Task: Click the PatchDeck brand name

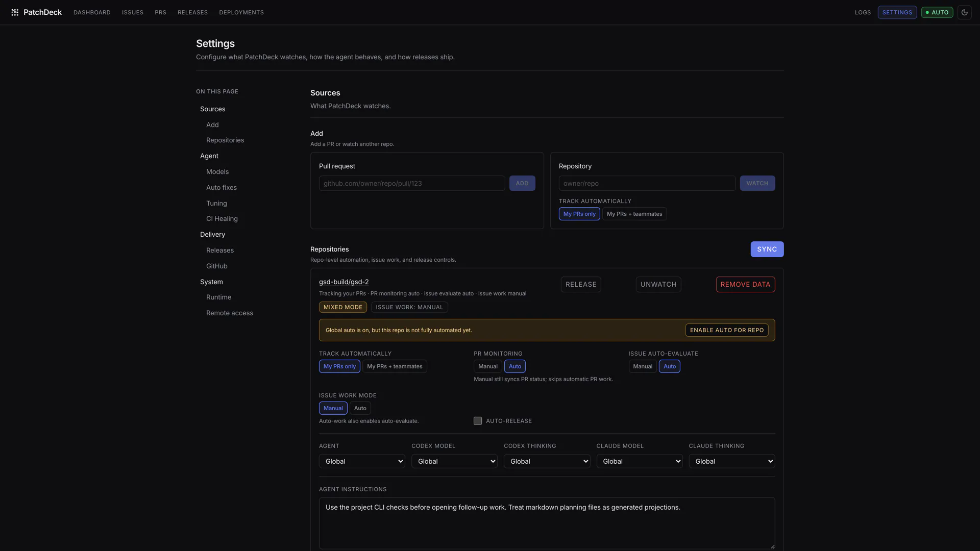Action: pos(42,12)
